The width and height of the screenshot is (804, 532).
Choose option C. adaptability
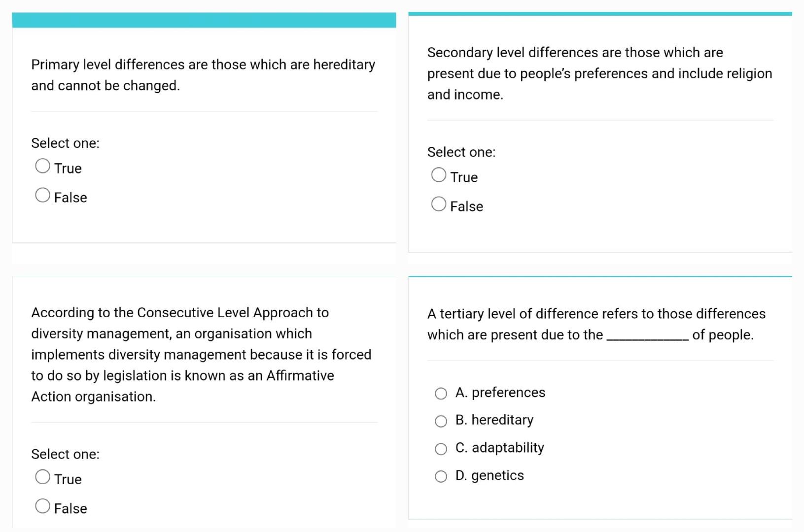pos(440,449)
